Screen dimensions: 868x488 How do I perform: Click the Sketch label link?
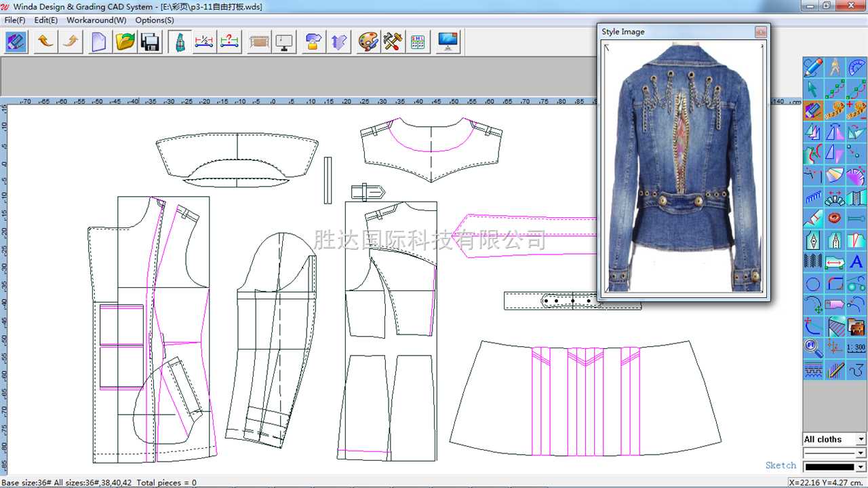781,465
